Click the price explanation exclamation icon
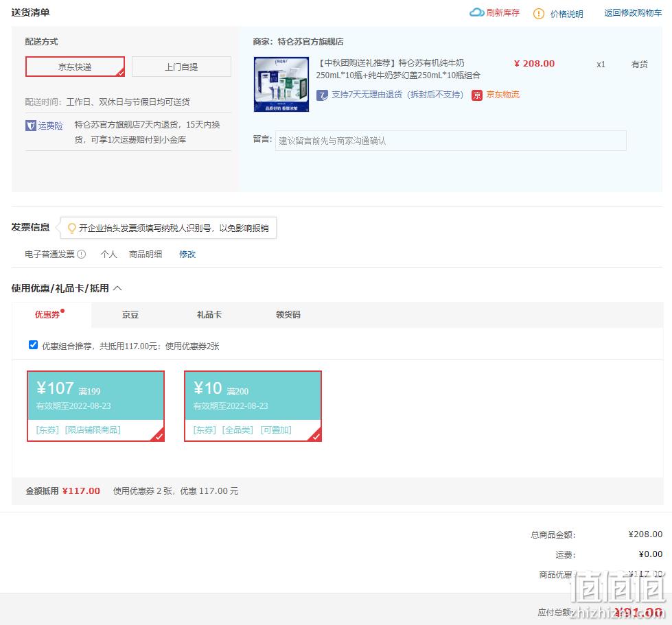The width and height of the screenshot is (672, 625). pyautogui.click(x=538, y=14)
